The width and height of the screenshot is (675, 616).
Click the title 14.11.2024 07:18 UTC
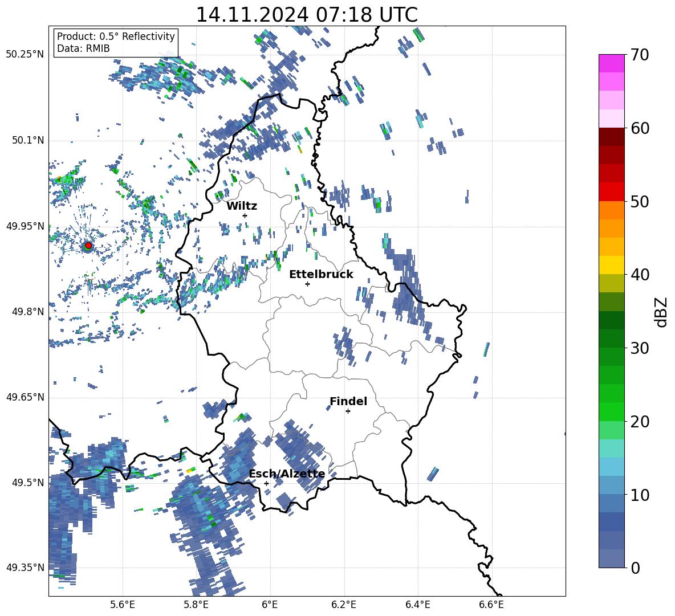[x=307, y=15]
